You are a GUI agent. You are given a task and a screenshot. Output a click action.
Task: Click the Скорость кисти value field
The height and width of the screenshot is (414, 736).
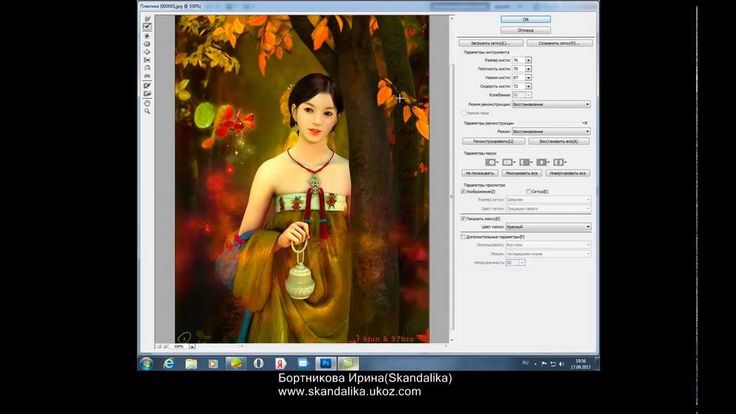pyautogui.click(x=518, y=86)
